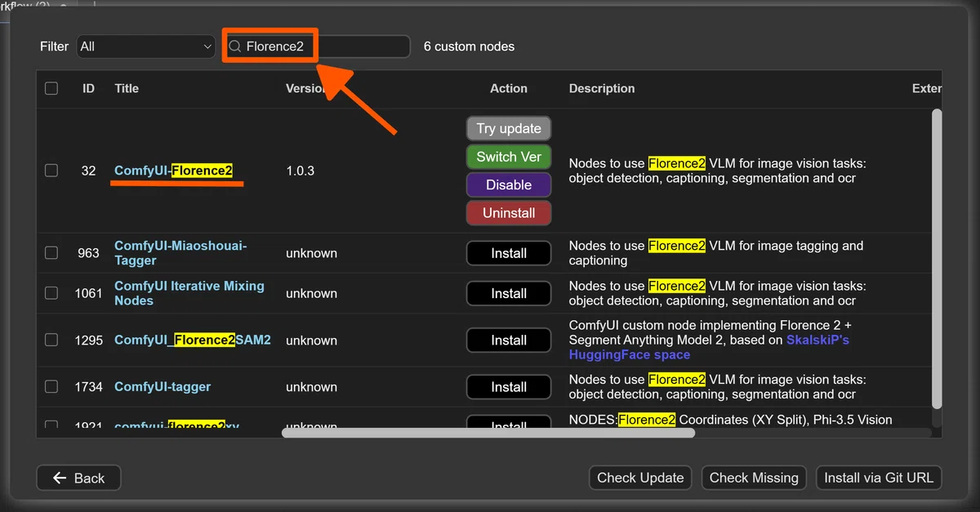Click the horizontal scrollbar of the table
The width and height of the screenshot is (980, 512).
[488, 432]
